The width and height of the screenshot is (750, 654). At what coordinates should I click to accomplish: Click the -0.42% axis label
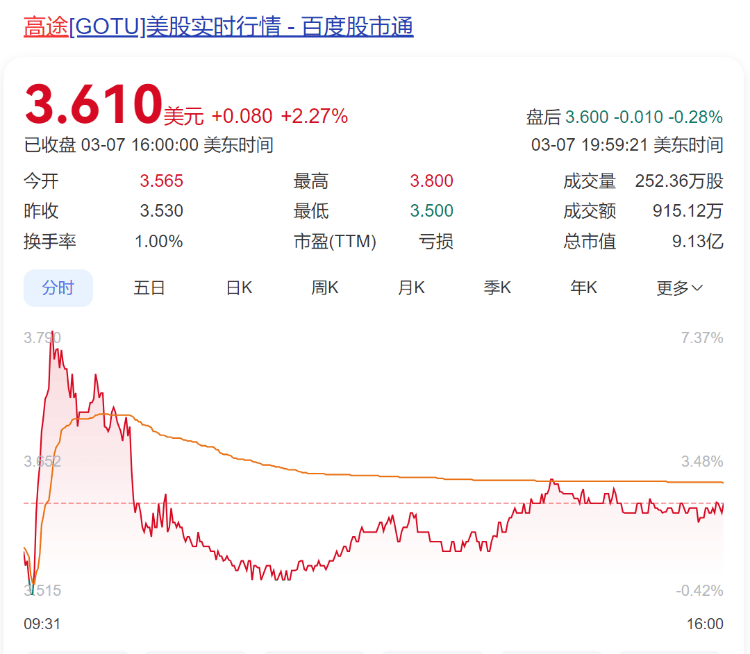point(699,590)
